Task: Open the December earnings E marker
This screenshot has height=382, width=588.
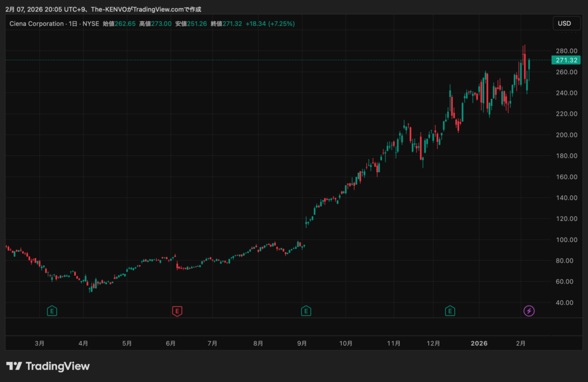Action: tap(450, 311)
